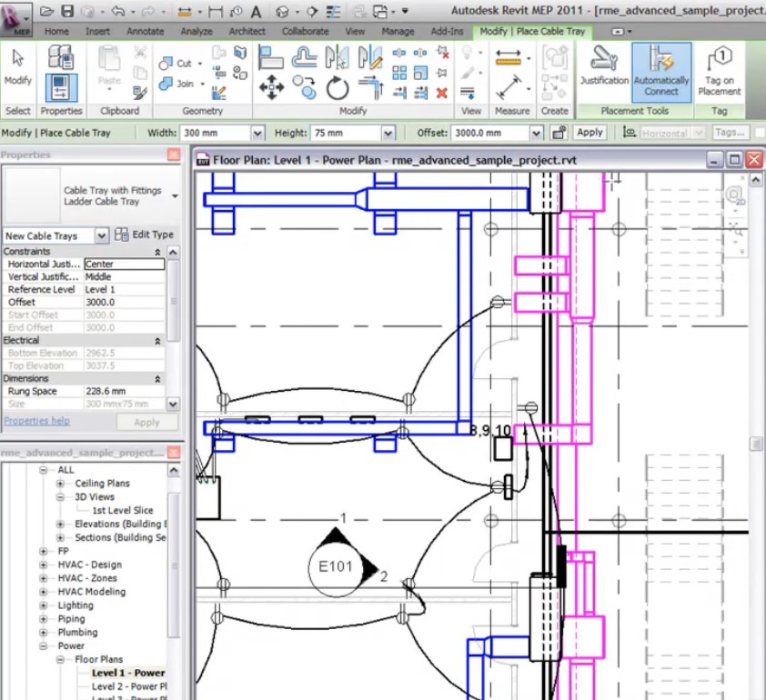Collapse the Power tree node
This screenshot has width=766, height=700.
coord(44,646)
